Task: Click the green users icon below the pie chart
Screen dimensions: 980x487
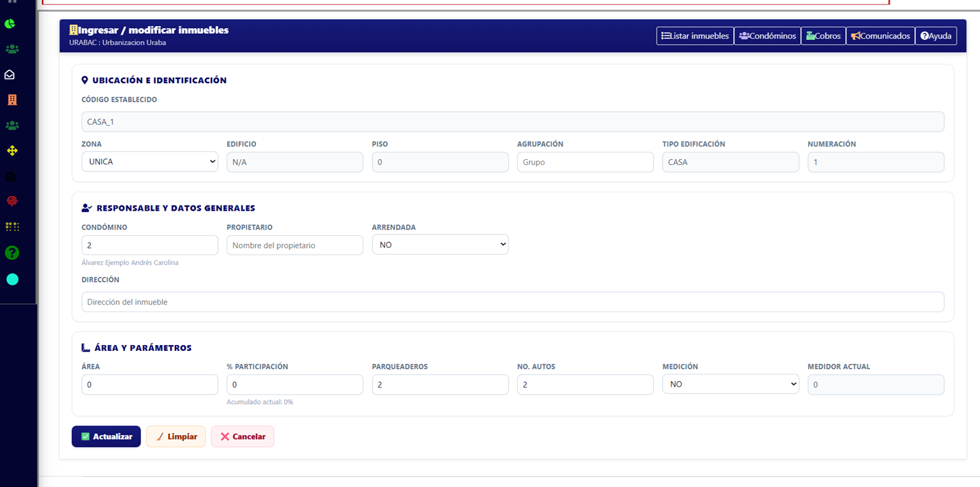Action: 12,49
